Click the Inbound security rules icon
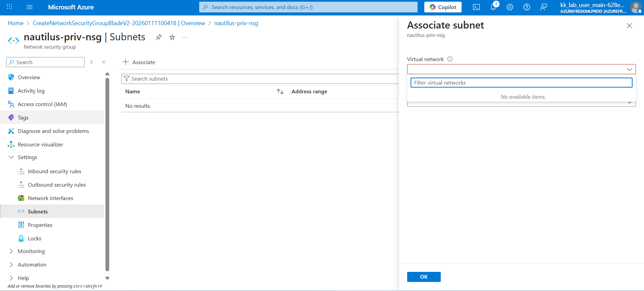The height and width of the screenshot is (291, 644). [x=21, y=171]
